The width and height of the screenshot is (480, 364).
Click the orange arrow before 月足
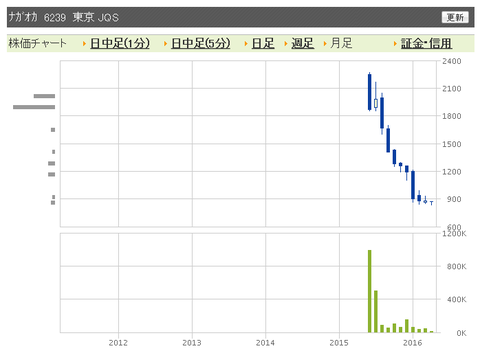325,44
